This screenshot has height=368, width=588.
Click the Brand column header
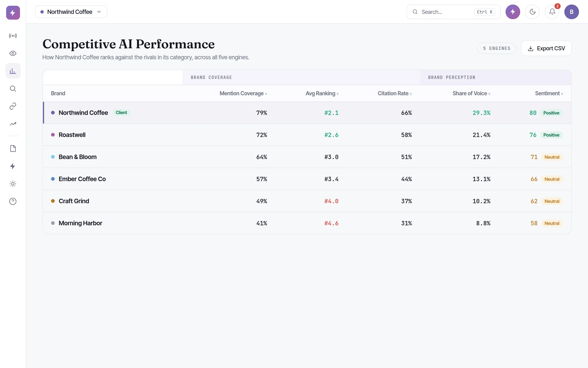point(58,93)
